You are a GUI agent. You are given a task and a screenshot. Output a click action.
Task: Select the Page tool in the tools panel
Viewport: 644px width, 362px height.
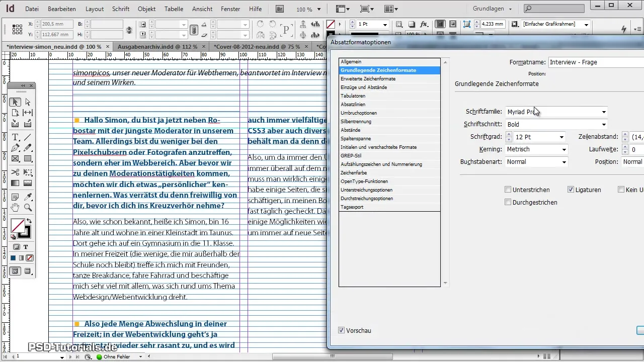point(15,113)
